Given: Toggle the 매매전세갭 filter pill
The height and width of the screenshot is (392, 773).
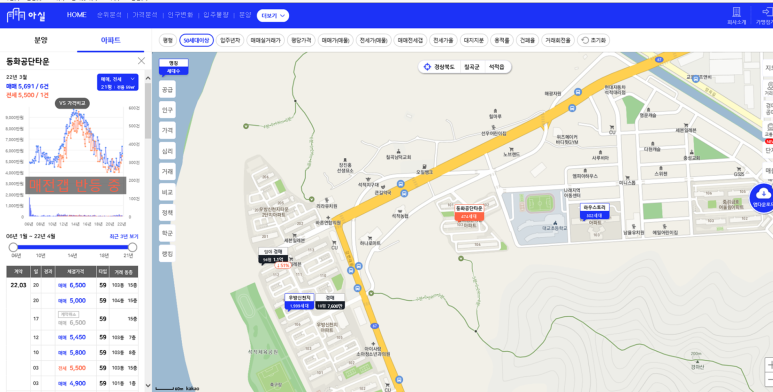Looking at the screenshot, I should point(411,40).
